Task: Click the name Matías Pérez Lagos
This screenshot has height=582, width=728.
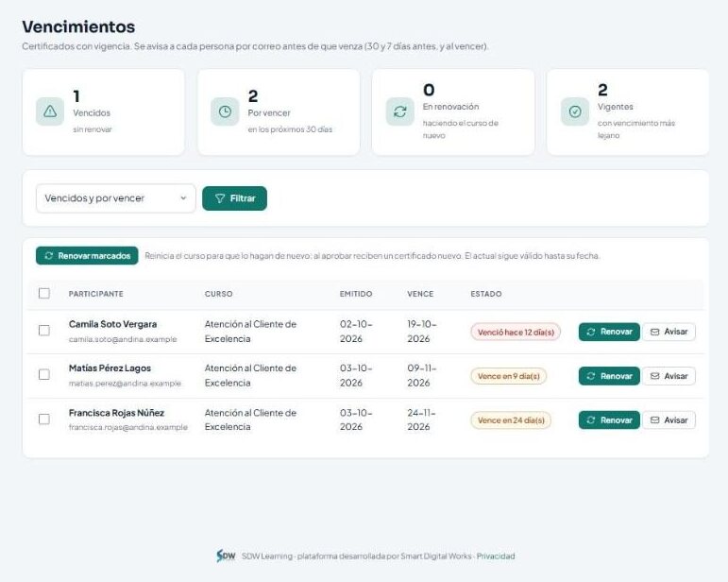Action: pos(110,368)
